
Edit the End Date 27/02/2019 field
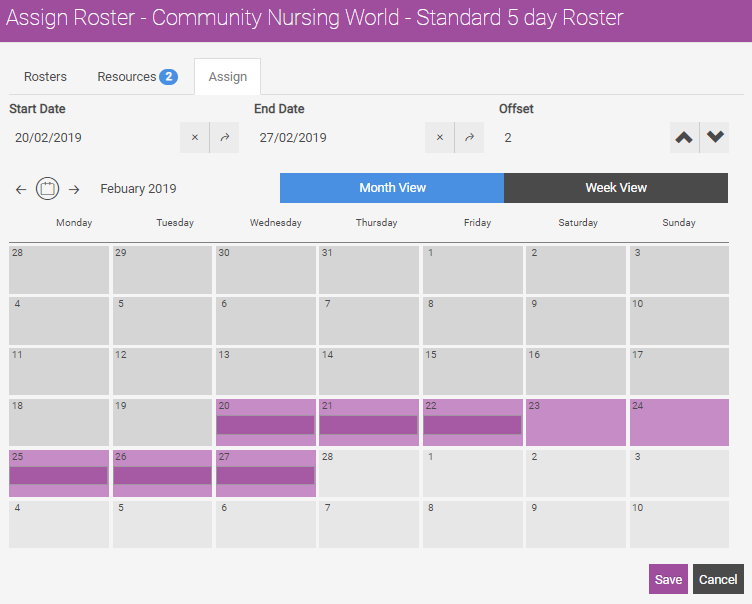pyautogui.click(x=340, y=138)
